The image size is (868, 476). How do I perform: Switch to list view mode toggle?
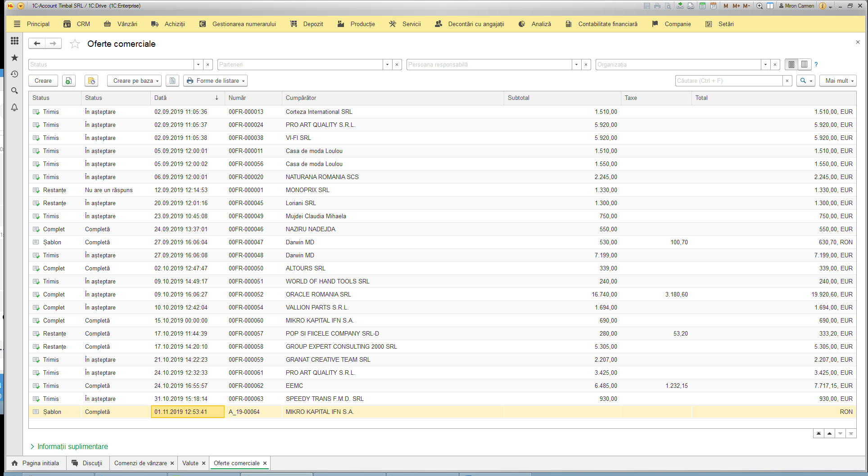[x=791, y=64]
